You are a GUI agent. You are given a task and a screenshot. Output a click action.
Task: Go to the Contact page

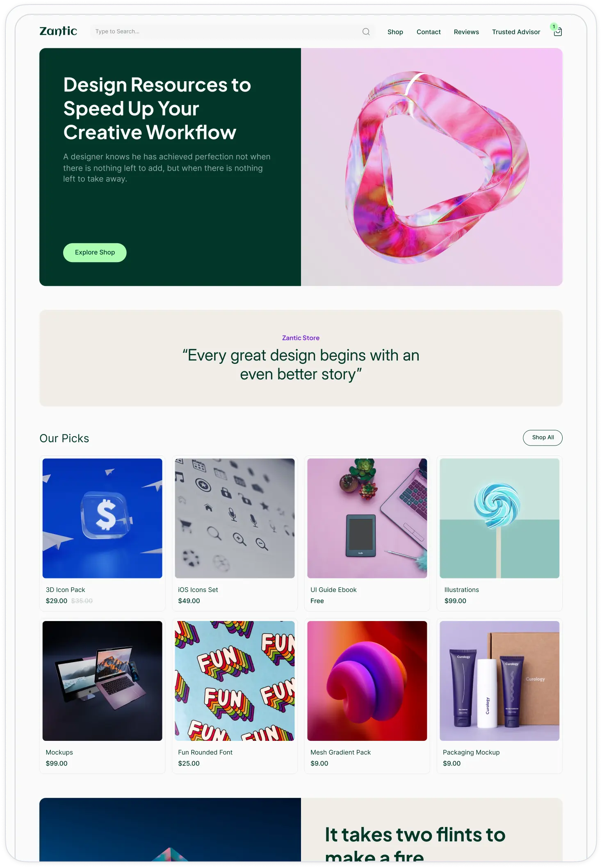[429, 32]
